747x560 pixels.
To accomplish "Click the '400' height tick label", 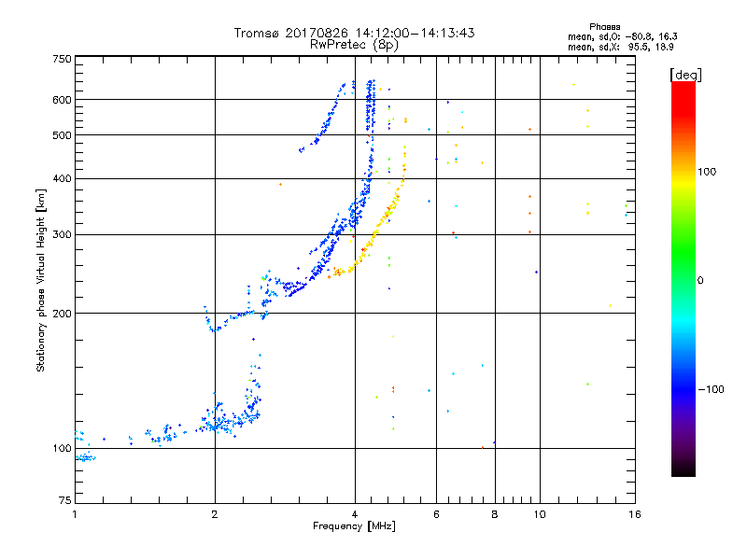I will 62,178.
